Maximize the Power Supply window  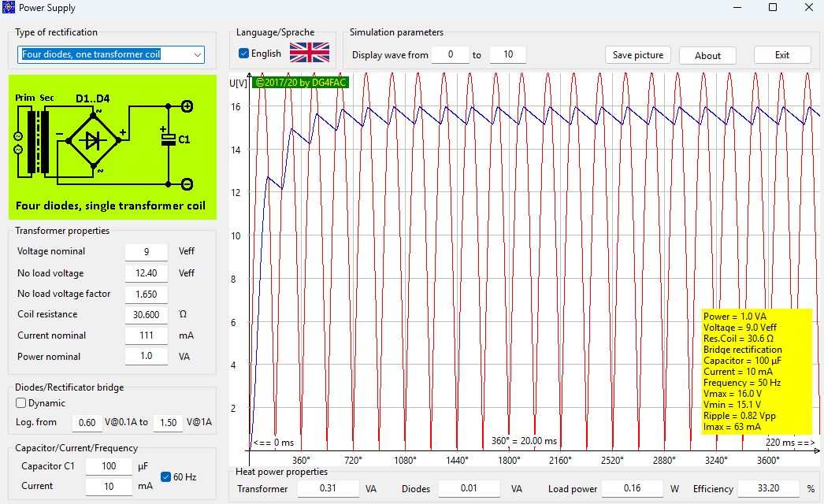[772, 8]
